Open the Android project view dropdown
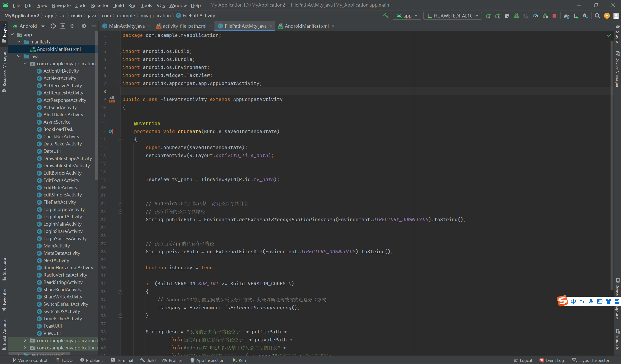 point(29,26)
